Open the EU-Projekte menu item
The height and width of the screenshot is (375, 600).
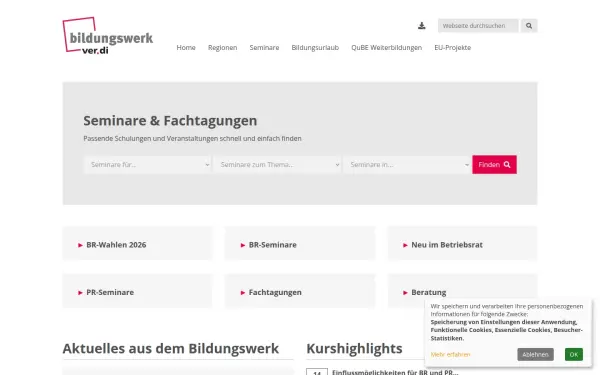coord(452,47)
